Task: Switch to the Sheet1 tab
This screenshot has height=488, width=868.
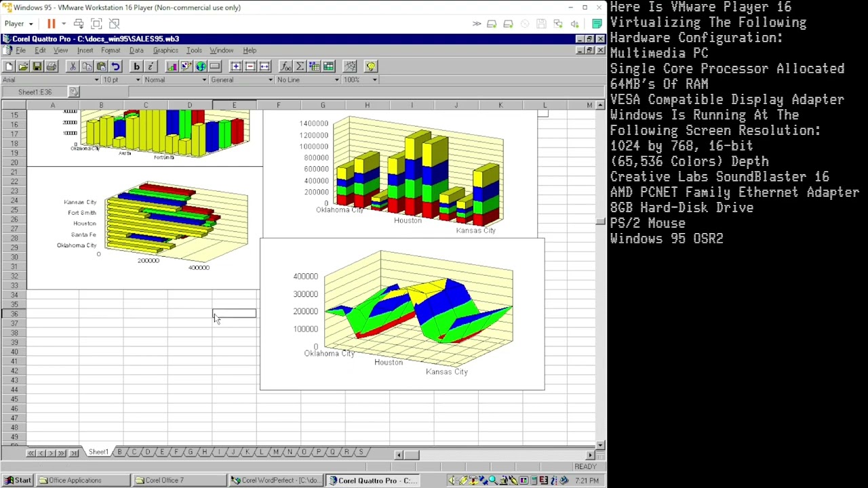Action: (x=98, y=452)
